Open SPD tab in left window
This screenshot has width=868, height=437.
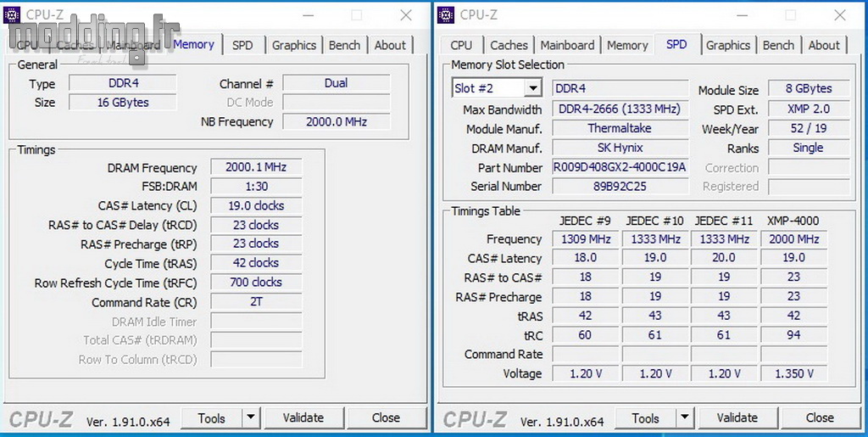pos(242,46)
